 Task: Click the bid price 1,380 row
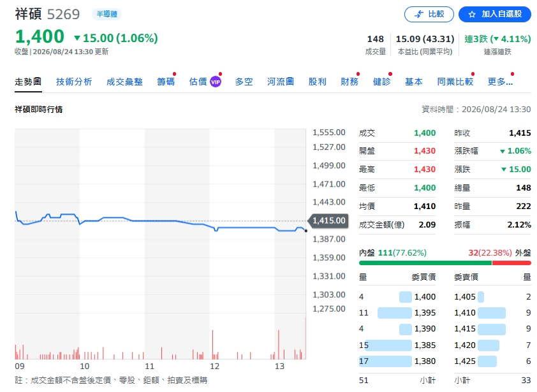click(397, 361)
